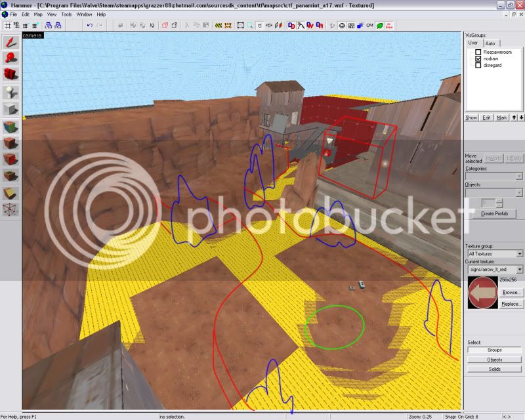
Task: Click 'Zoom: 0.25' in status bar
Action: click(420, 417)
